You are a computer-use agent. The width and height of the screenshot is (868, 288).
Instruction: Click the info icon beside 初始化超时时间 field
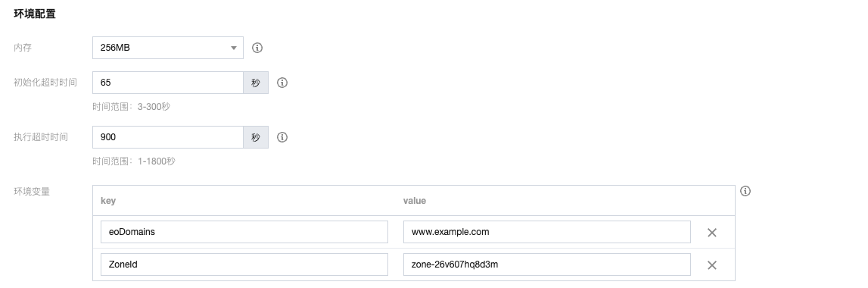click(282, 83)
